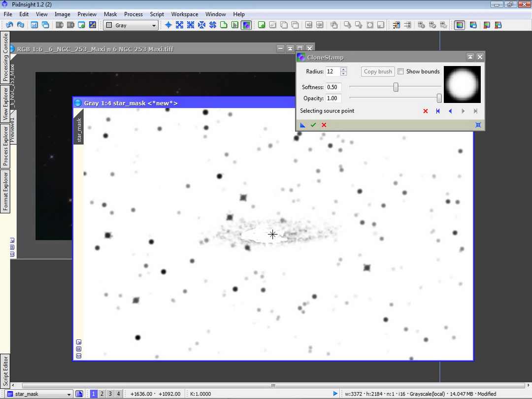532x399 pixels.
Task: Select the center crosshair readout tool
Action: point(168,25)
